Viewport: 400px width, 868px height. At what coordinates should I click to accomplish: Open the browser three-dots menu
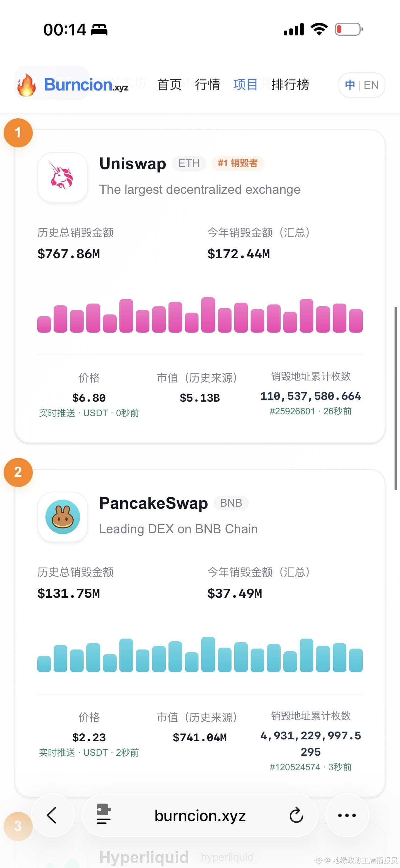[x=347, y=815]
